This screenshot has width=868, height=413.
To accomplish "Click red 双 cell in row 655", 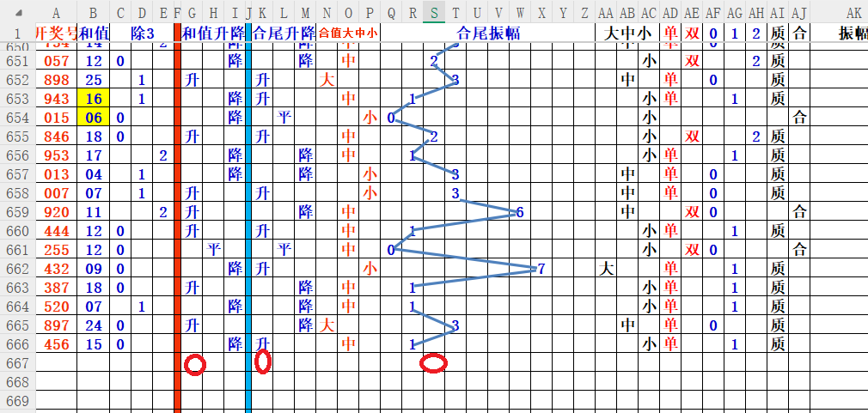I will tap(692, 137).
